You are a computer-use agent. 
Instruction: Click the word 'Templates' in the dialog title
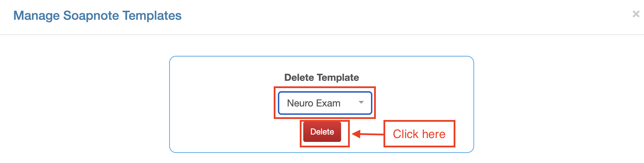tap(152, 16)
